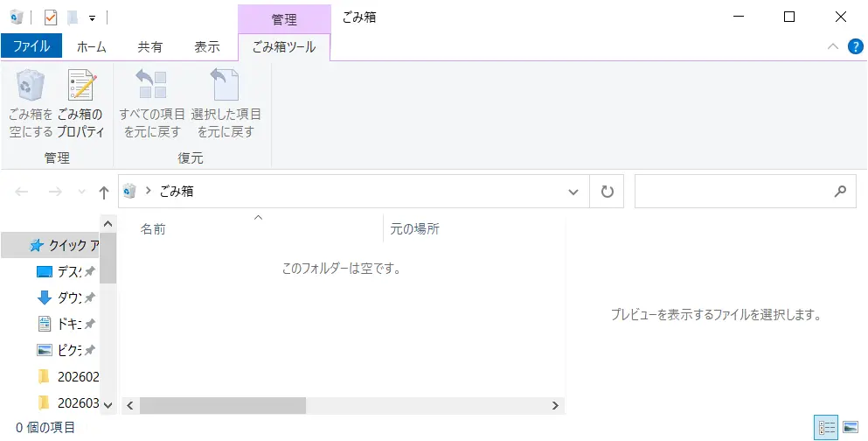Screen dimensions: 868x441
Task: Click the search magnifier icon
Action: pos(840,191)
